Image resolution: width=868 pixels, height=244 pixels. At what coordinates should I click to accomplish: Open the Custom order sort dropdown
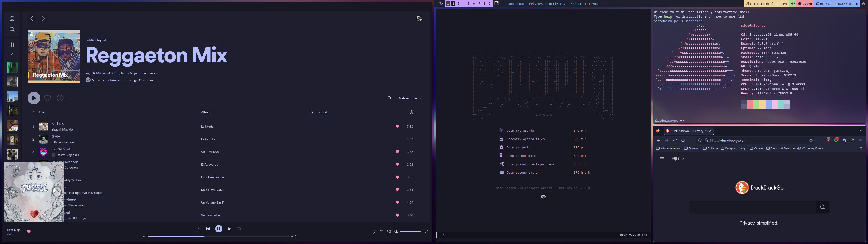410,98
